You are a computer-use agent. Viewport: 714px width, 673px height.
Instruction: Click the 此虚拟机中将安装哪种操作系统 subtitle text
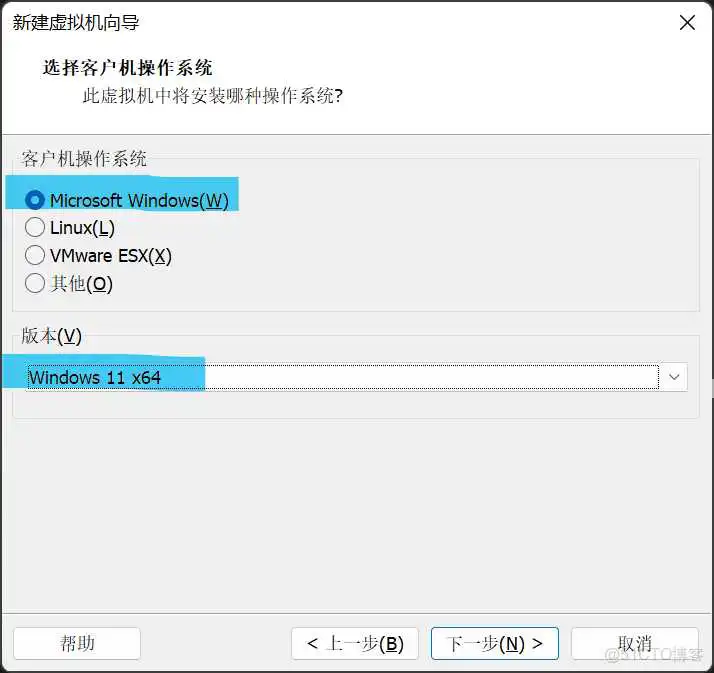click(212, 97)
